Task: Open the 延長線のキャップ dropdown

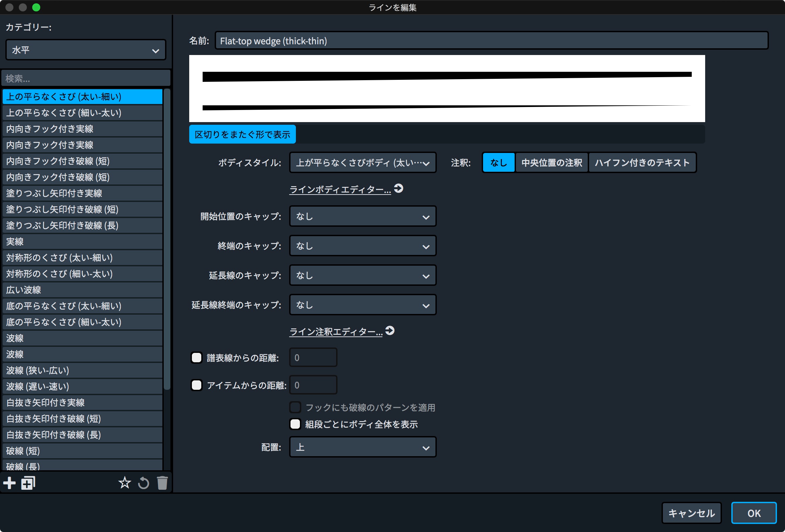Action: pos(363,275)
